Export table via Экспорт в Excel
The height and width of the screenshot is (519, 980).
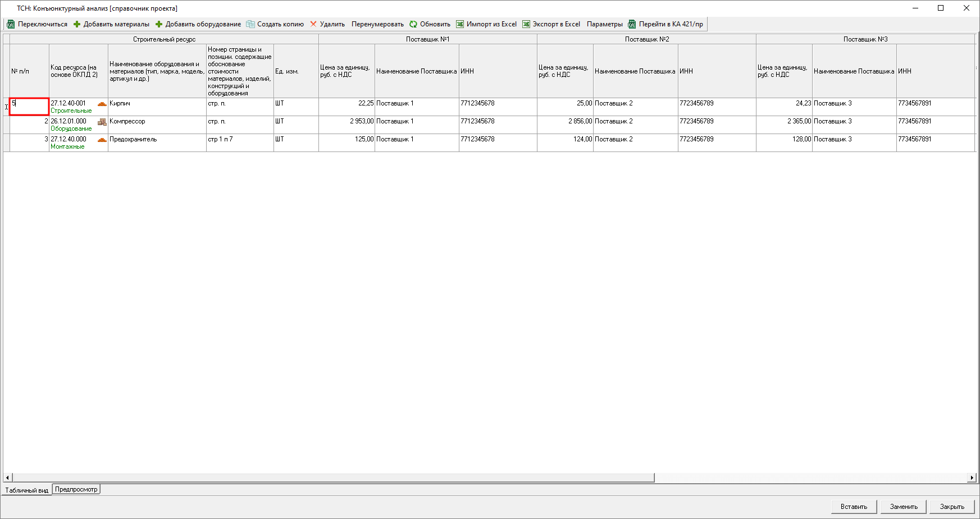point(551,24)
